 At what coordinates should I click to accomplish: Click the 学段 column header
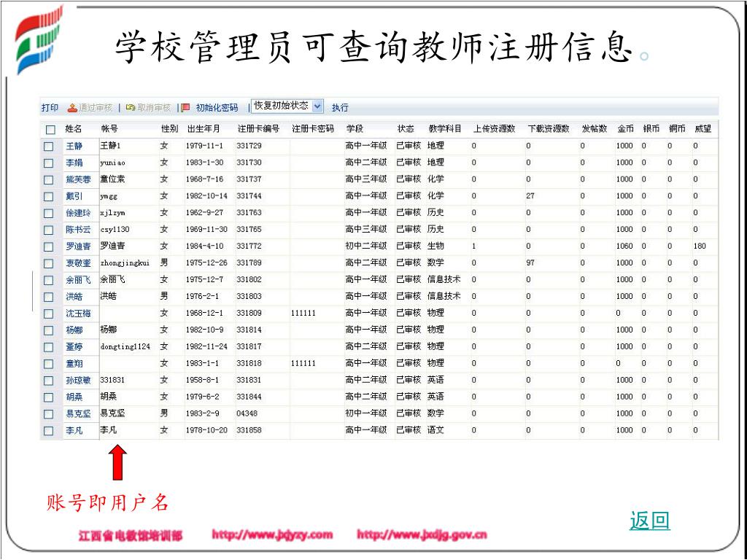point(355,129)
